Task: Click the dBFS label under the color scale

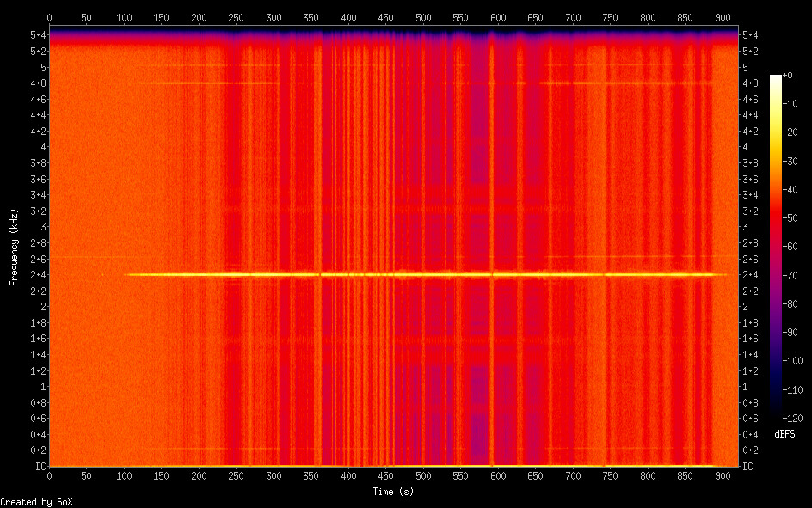Action: pyautogui.click(x=784, y=434)
